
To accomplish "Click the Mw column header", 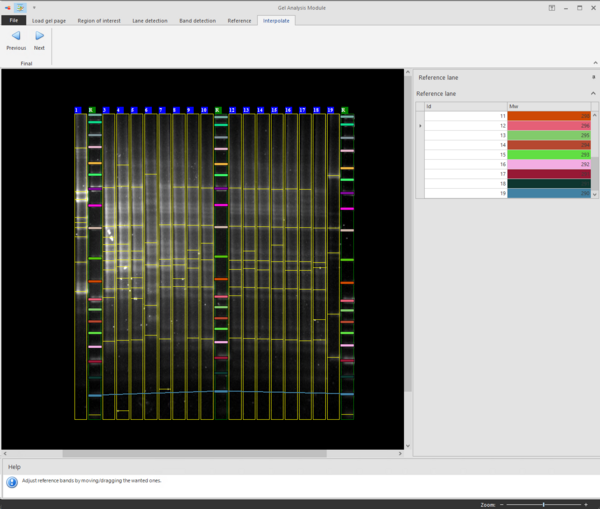I will point(549,105).
